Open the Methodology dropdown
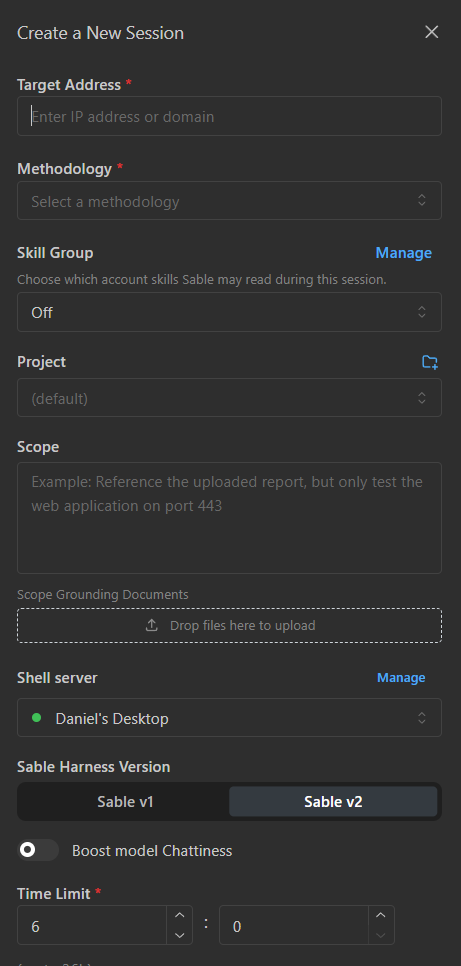Viewport: 461px width, 966px height. [229, 201]
